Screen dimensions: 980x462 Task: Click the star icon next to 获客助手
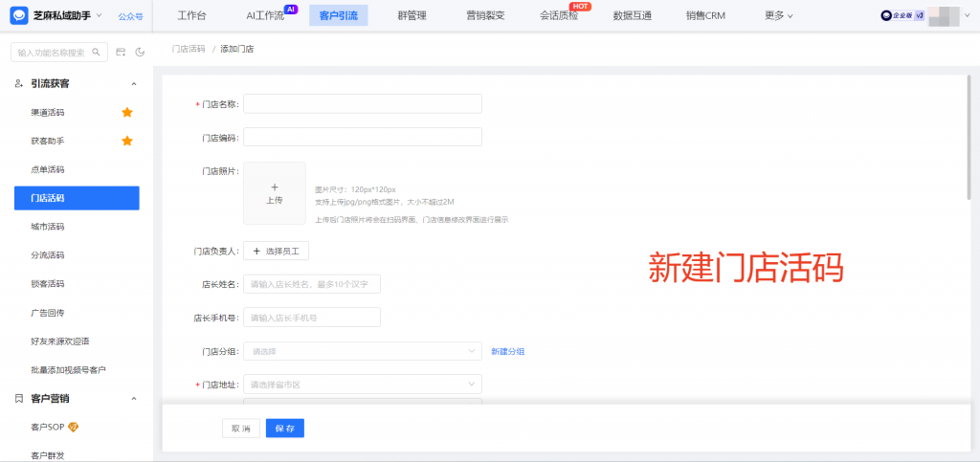click(x=126, y=142)
